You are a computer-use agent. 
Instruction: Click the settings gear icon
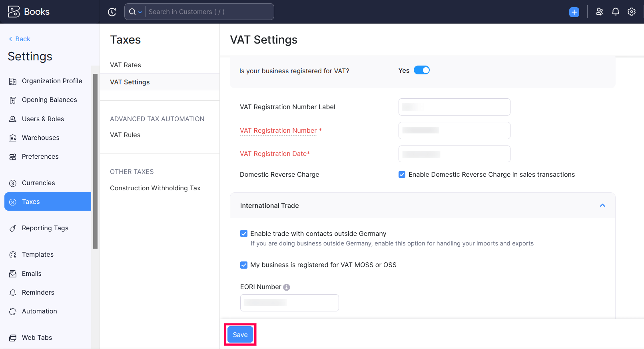coord(632,12)
